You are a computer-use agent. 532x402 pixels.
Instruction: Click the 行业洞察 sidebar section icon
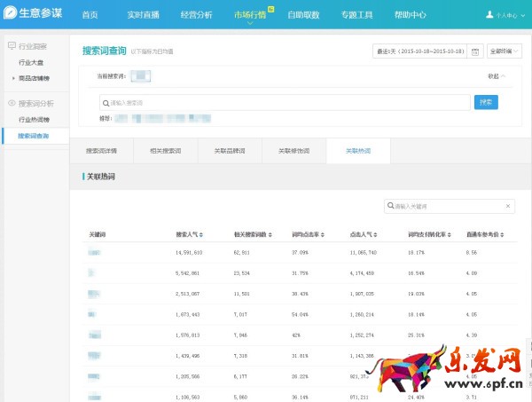coord(11,46)
